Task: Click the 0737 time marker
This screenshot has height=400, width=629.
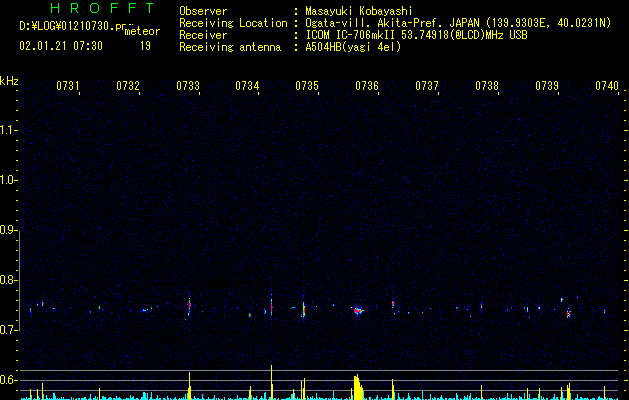Action: [427, 85]
